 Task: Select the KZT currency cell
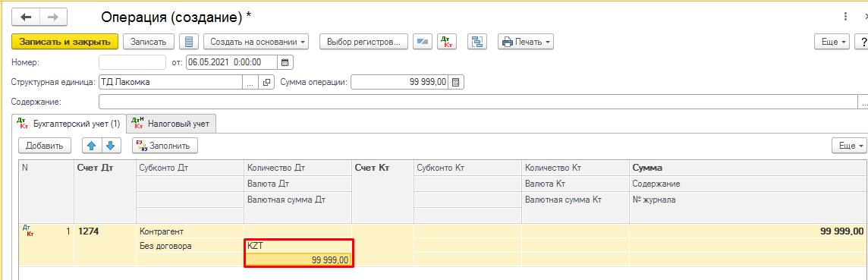point(298,245)
